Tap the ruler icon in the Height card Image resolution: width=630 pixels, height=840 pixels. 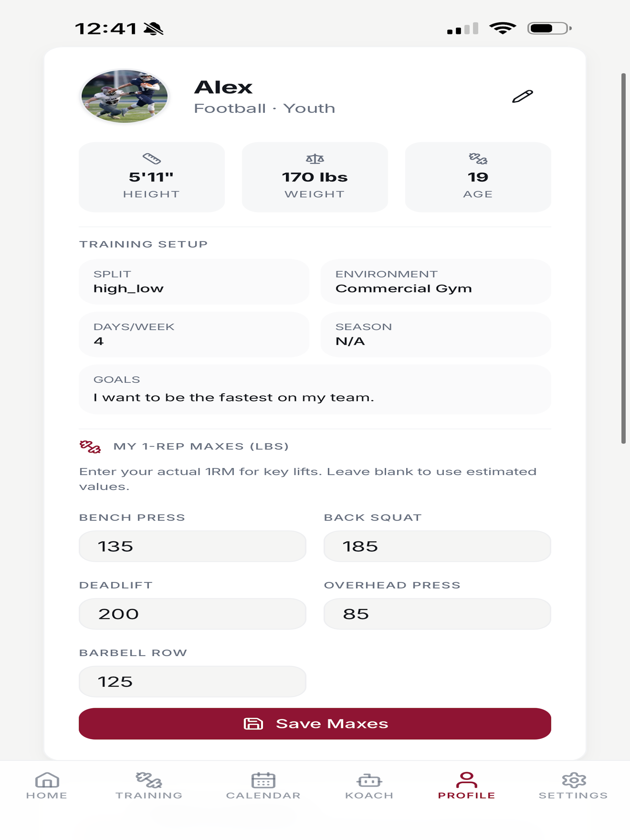pyautogui.click(x=151, y=158)
